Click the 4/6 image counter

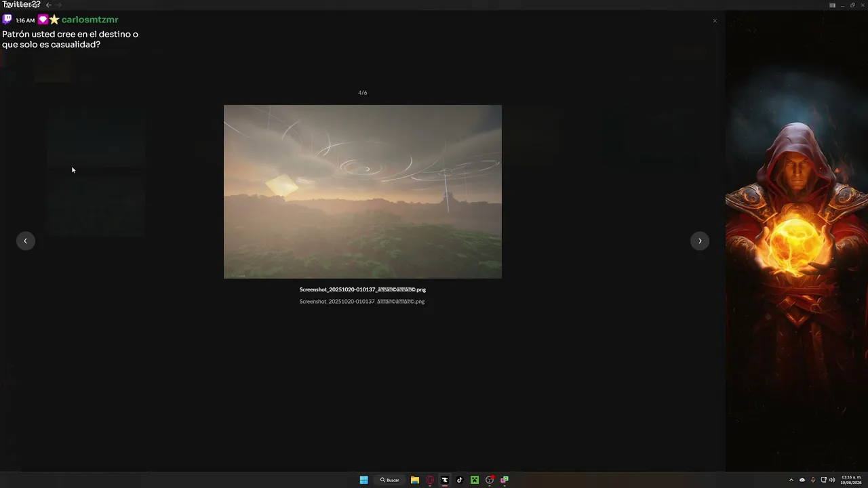click(x=363, y=93)
